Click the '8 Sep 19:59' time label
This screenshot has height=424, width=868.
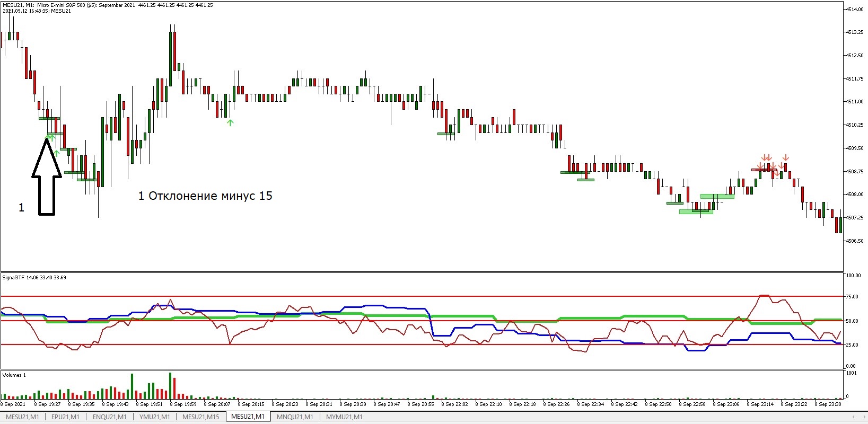coord(183,404)
